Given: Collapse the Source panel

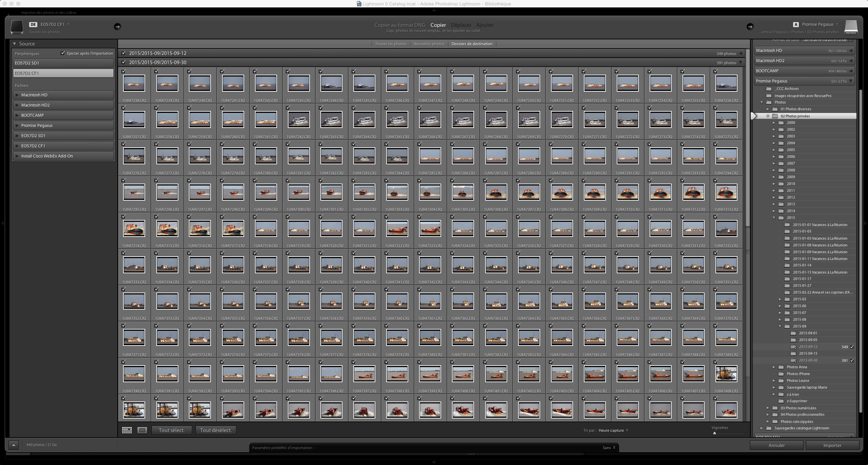Looking at the screenshot, I should pos(15,44).
